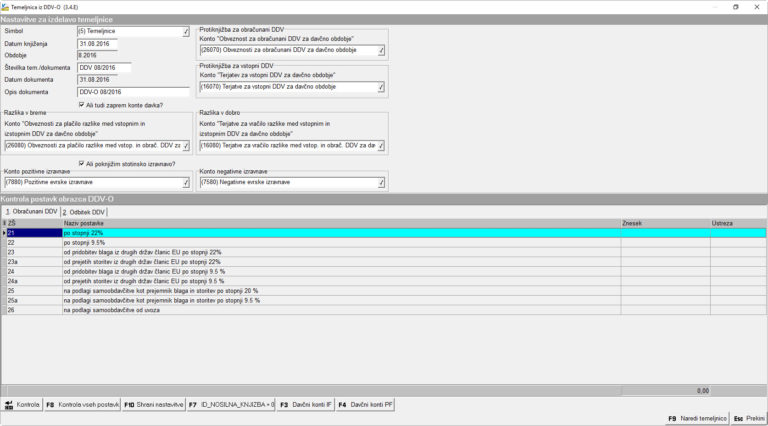Uncheck 'Ali poknjižim stotinsko izravnavo?'
Viewport: 768px width, 426px height.
tap(82, 164)
